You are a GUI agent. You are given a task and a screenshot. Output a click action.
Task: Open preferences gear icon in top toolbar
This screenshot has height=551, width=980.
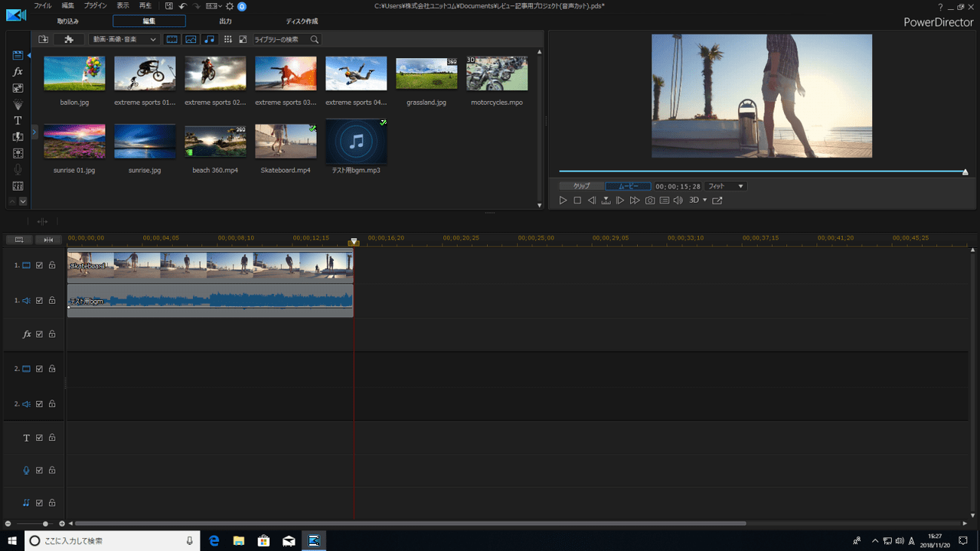tap(229, 6)
